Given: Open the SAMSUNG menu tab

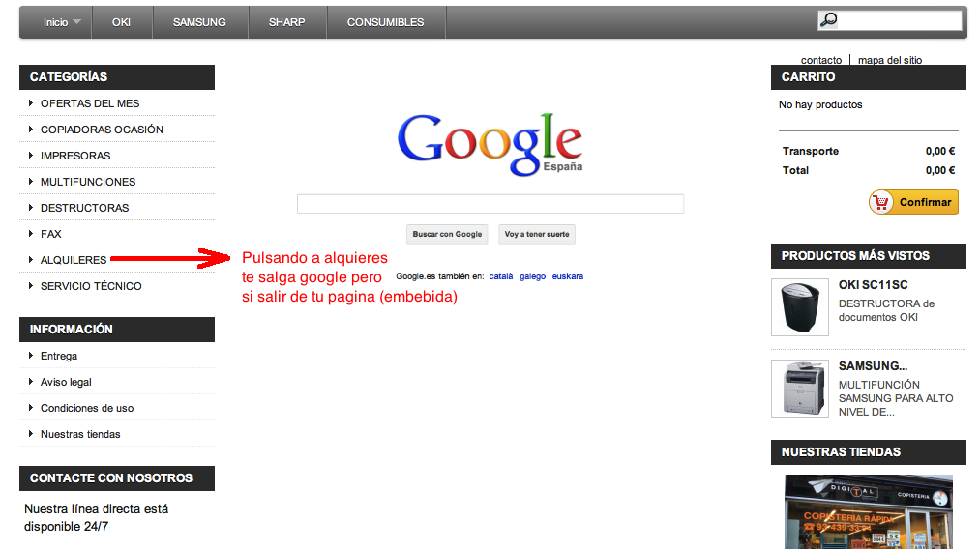Looking at the screenshot, I should coord(199,22).
